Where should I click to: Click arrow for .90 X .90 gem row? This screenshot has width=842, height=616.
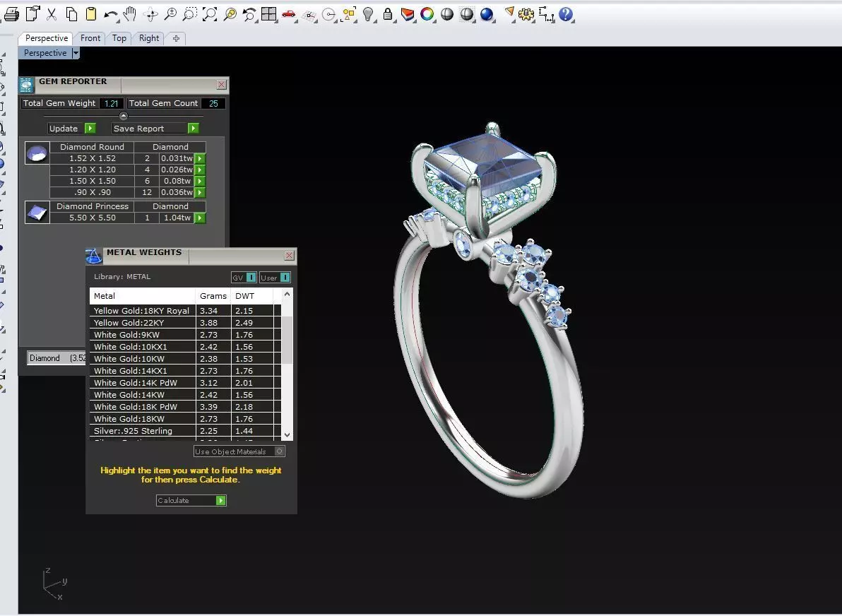pos(200,192)
